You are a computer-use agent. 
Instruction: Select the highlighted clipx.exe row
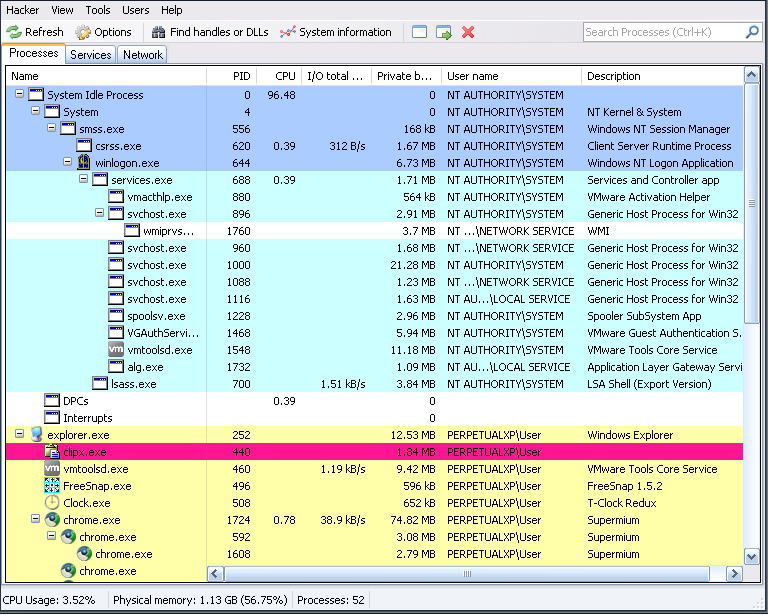(x=300, y=452)
